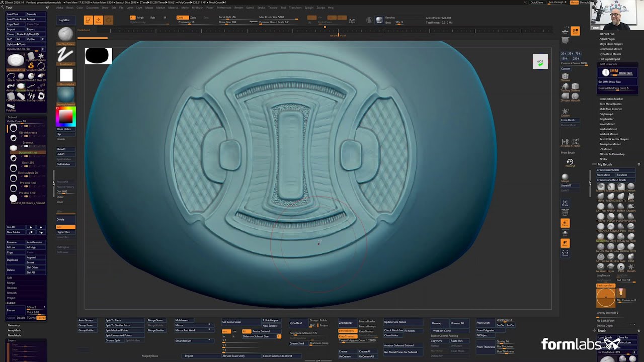The image size is (644, 362).
Task: Open the Zplugin menu
Action: (x=309, y=8)
